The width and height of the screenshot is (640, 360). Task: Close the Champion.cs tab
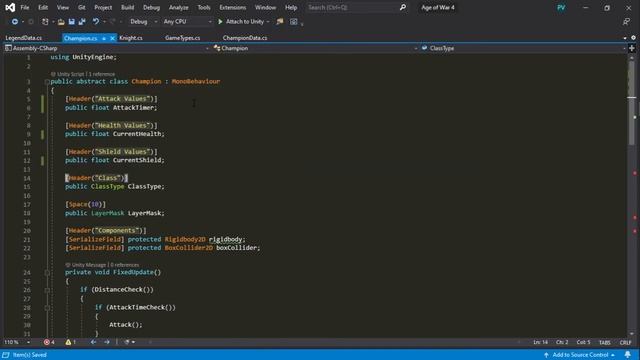coord(112,38)
